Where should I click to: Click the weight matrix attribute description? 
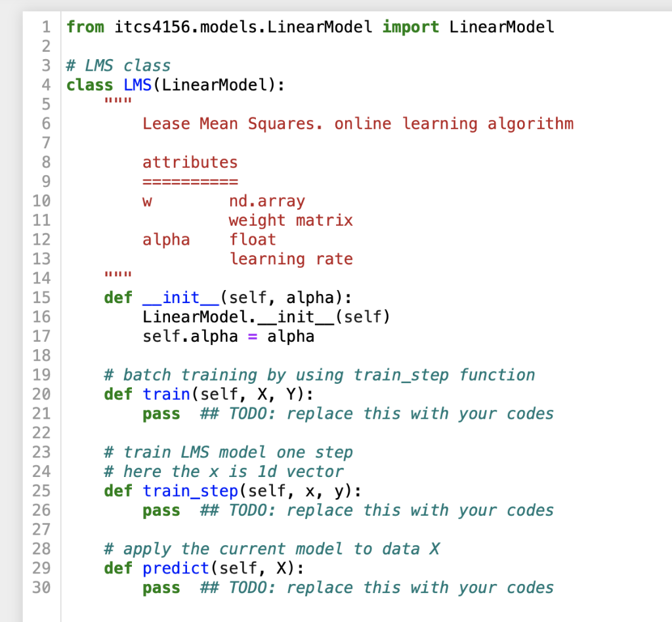291,220
